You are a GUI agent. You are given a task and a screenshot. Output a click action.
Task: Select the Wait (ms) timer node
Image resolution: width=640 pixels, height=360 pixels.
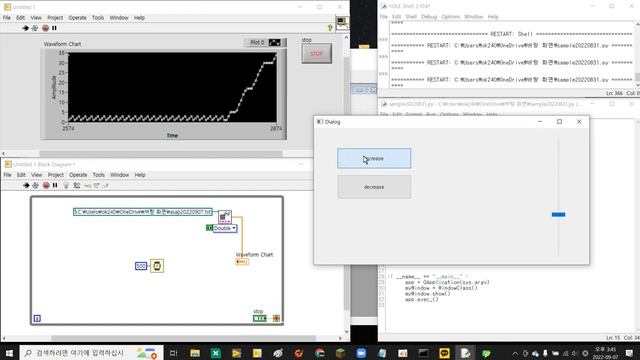coord(157,266)
